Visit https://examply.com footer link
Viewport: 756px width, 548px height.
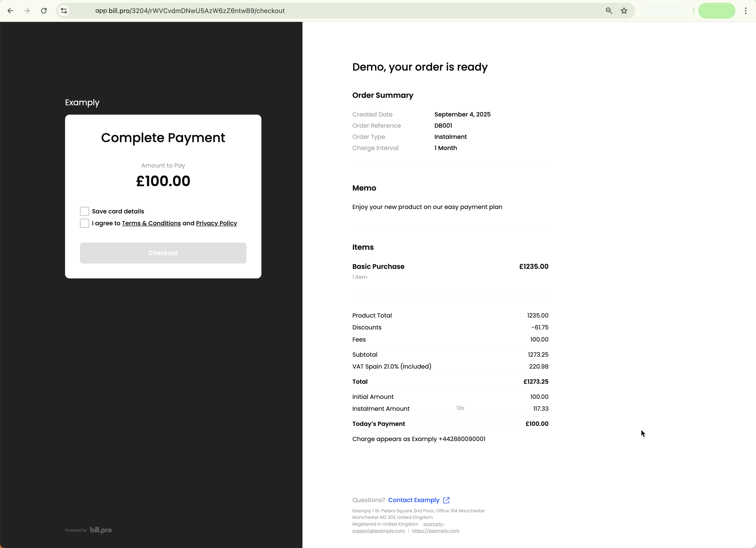[x=435, y=531]
